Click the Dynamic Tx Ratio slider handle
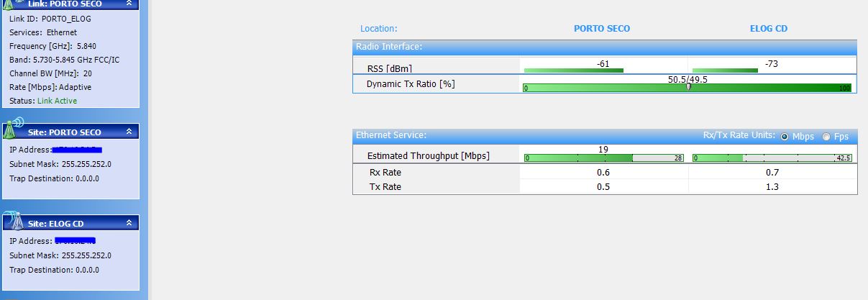 click(688, 87)
